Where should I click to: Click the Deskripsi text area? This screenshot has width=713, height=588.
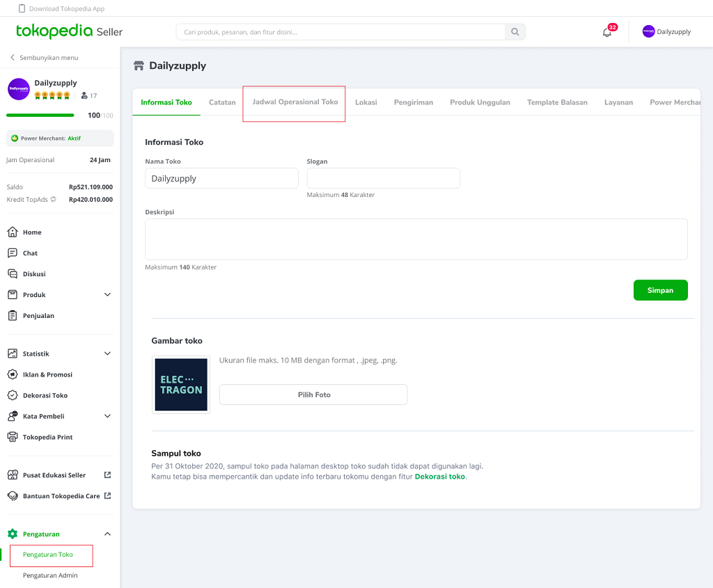pyautogui.click(x=416, y=239)
